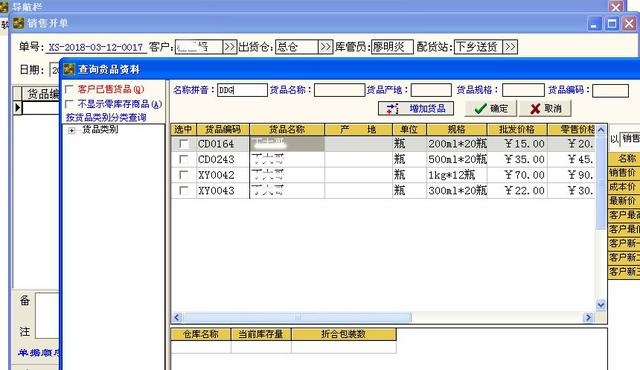Click the 成本价 row in price panel

[x=624, y=187]
